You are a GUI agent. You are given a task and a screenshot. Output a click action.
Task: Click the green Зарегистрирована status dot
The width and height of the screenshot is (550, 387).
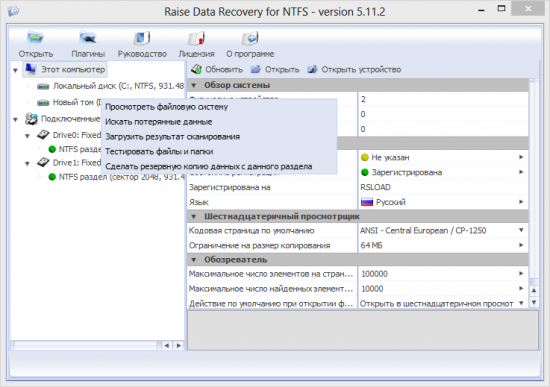click(365, 172)
